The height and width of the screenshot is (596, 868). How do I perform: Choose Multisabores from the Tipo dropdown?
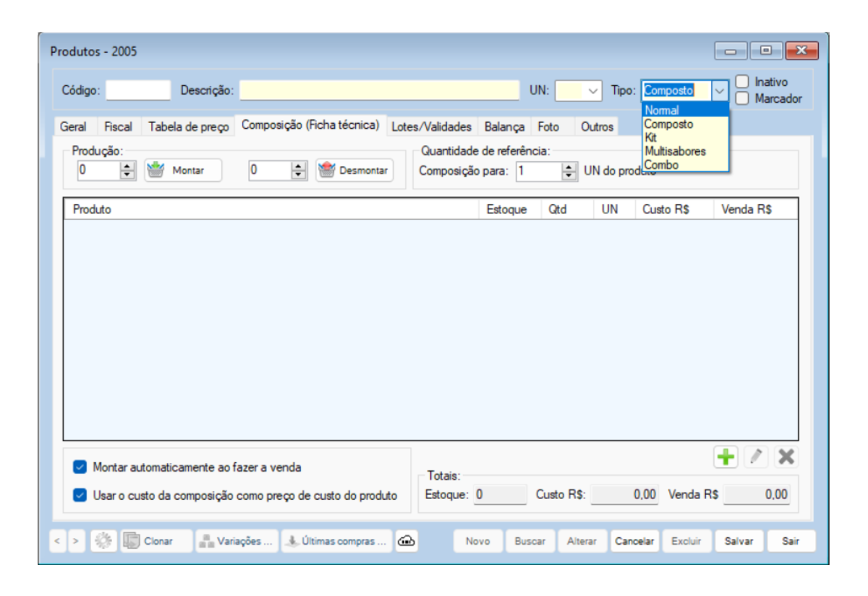(675, 151)
